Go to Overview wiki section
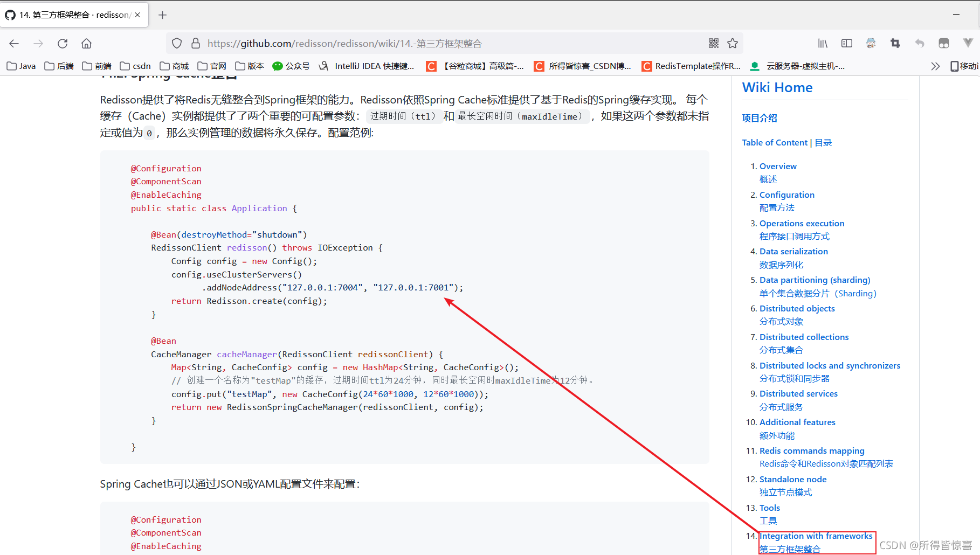This screenshot has height=555, width=980. [x=778, y=166]
